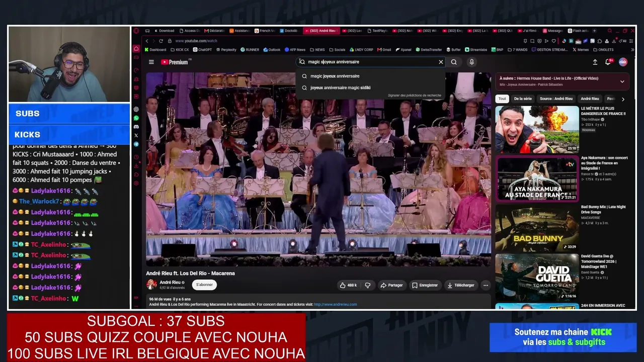Switch to the Messages browser tab
This screenshot has height=362, width=644.
(553, 31)
